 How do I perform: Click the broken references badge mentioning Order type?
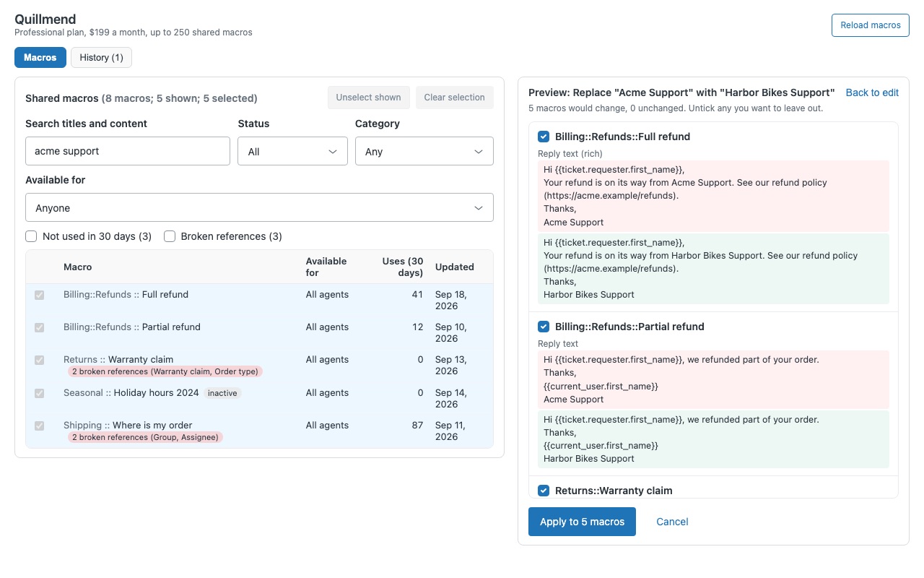[165, 371]
